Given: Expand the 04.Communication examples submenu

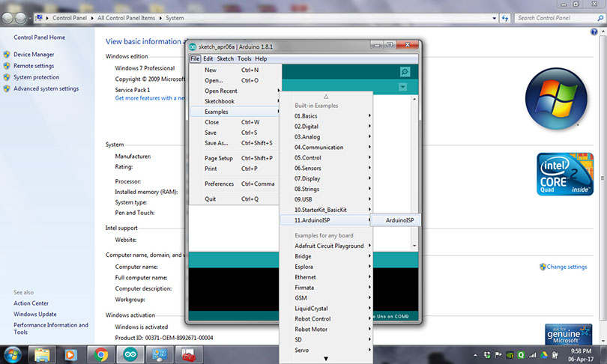Looking at the screenshot, I should click(326, 148).
